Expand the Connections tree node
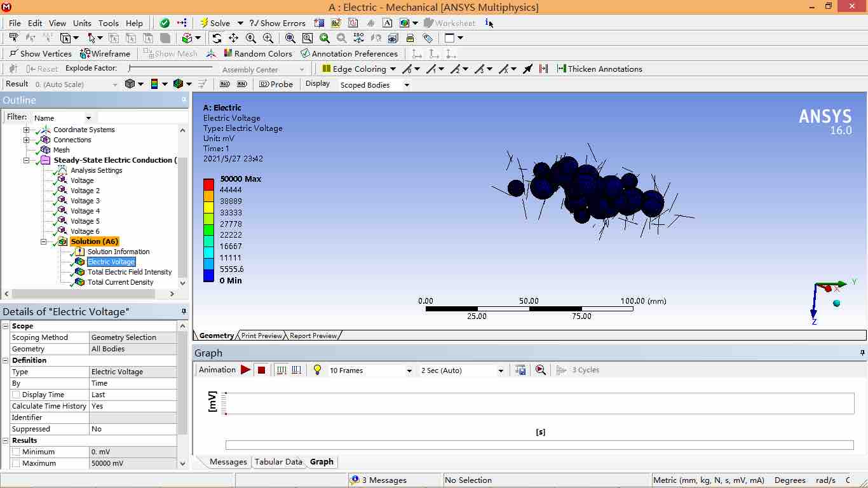Screen dimensions: 868x488 [x=27, y=140]
